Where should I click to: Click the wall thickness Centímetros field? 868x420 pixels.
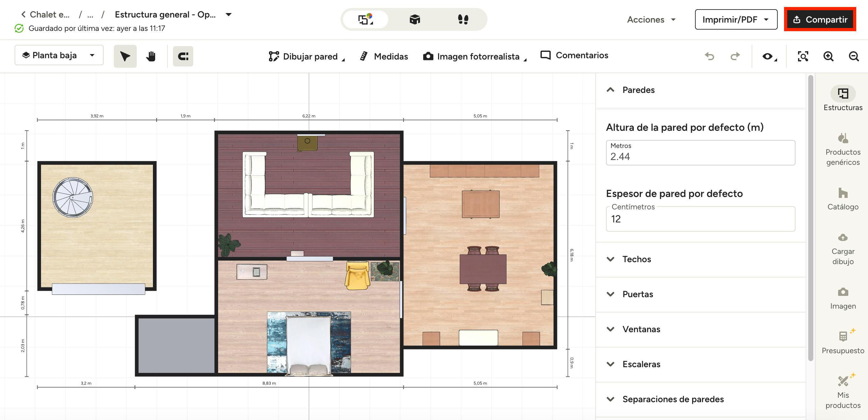point(700,220)
